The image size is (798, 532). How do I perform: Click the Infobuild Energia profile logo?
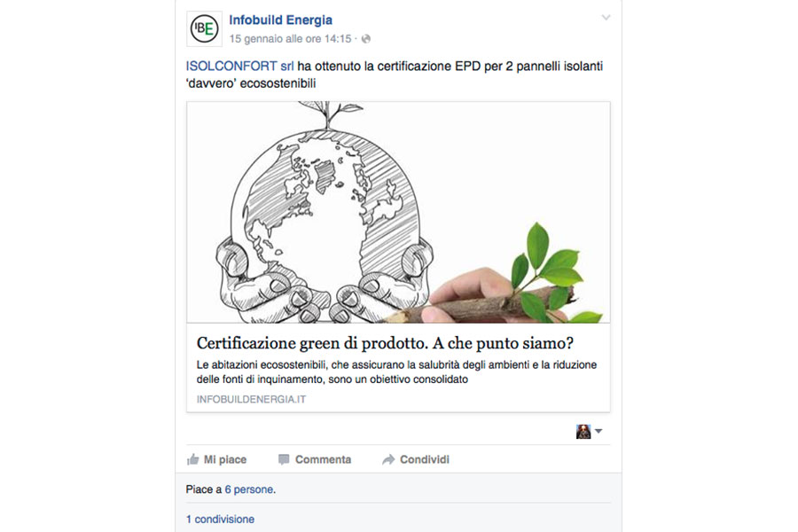[x=204, y=29]
